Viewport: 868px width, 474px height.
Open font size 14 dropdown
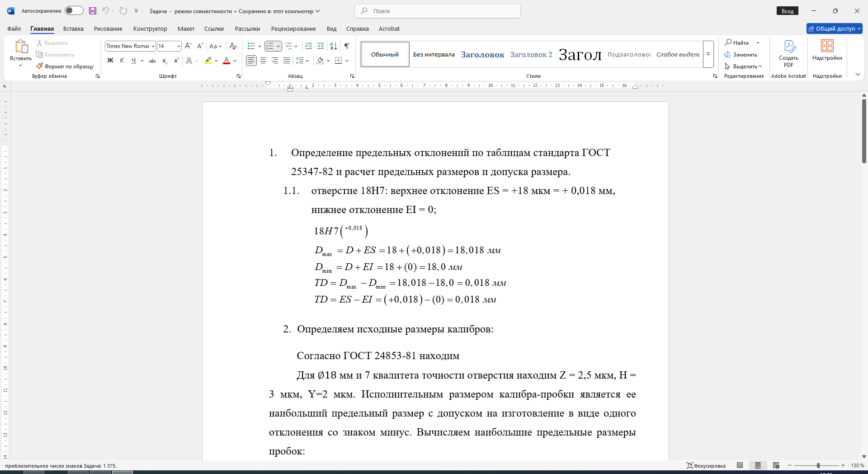click(x=179, y=46)
